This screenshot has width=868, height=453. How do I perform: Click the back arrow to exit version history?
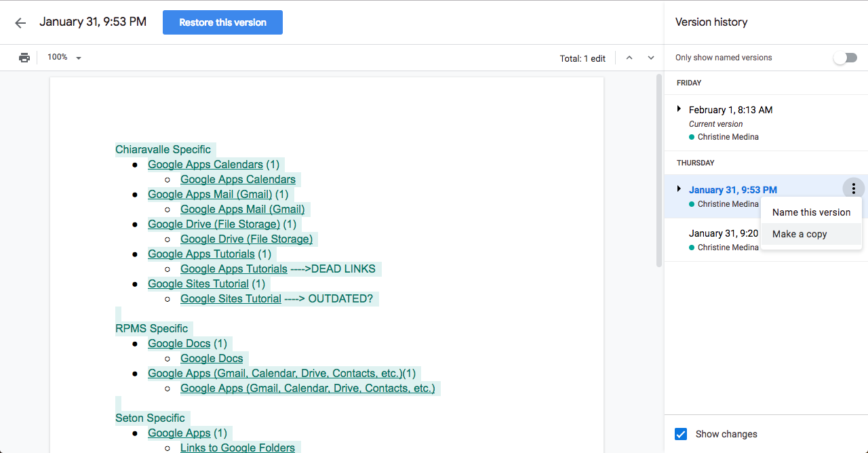click(x=20, y=23)
